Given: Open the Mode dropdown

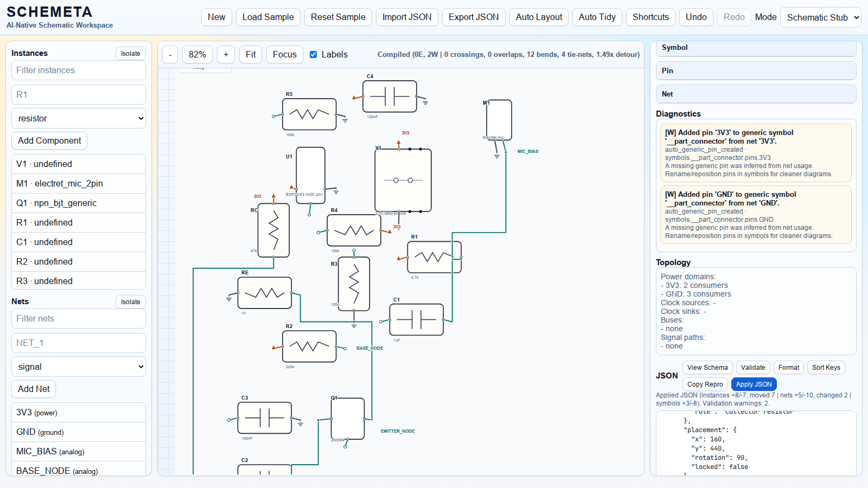Looking at the screenshot, I should 820,17.
